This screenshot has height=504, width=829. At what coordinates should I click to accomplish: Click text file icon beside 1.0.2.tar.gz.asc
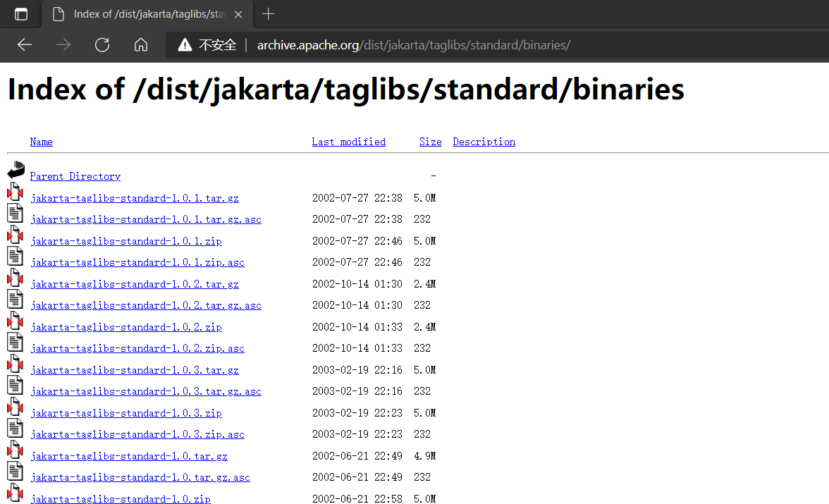pos(16,299)
